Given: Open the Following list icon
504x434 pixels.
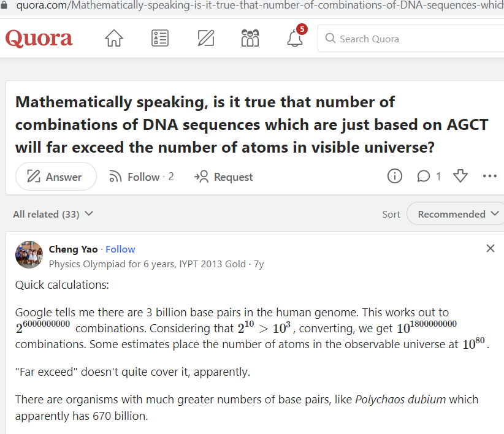Looking at the screenshot, I should point(160,39).
